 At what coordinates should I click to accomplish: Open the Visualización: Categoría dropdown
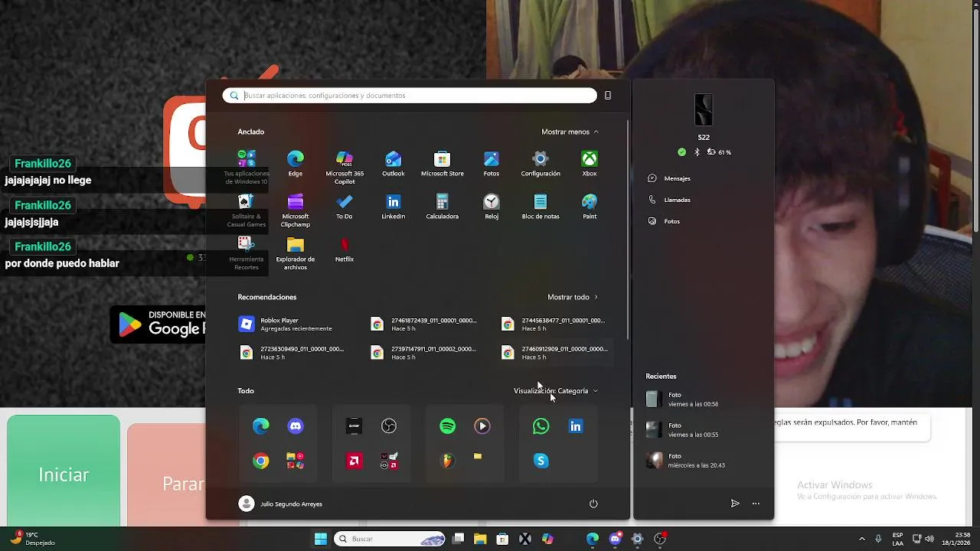(556, 391)
